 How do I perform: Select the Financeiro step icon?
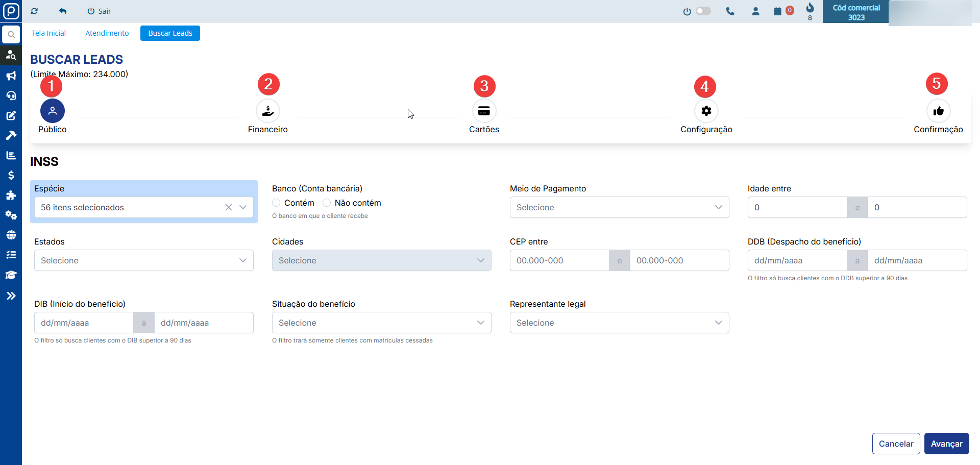tap(267, 111)
